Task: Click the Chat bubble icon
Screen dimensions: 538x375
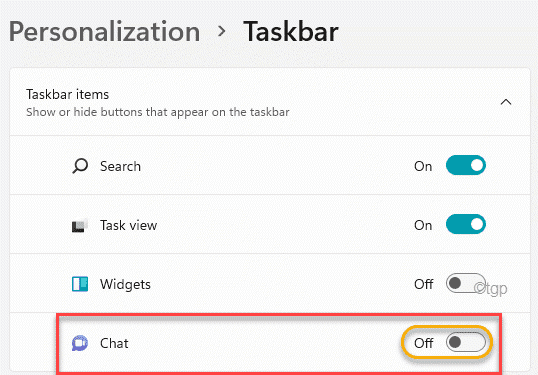Action: tap(80, 343)
